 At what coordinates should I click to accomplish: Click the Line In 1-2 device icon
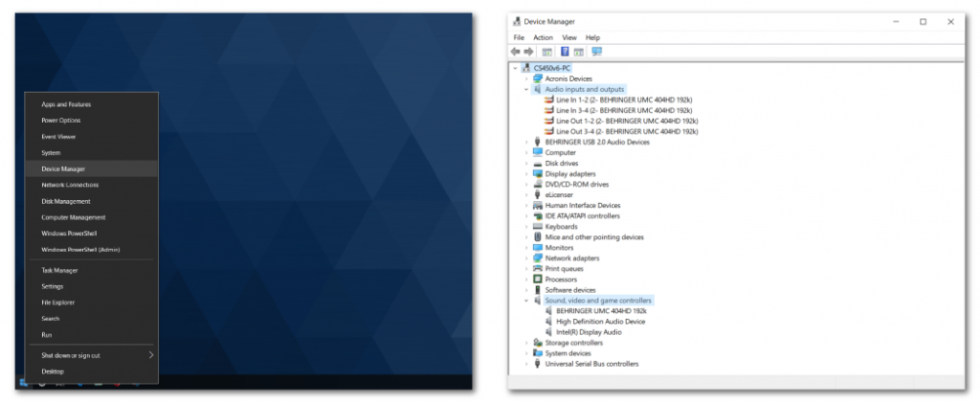pyautogui.click(x=548, y=100)
